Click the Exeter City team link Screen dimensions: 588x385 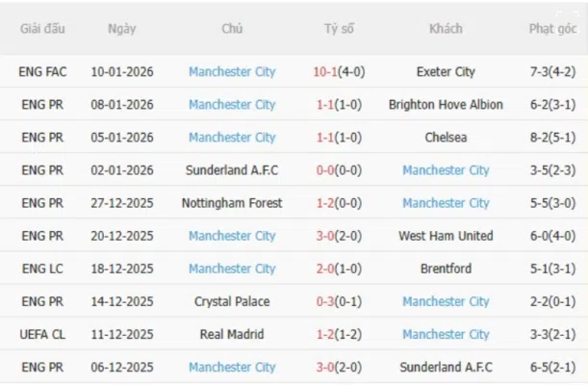click(446, 71)
